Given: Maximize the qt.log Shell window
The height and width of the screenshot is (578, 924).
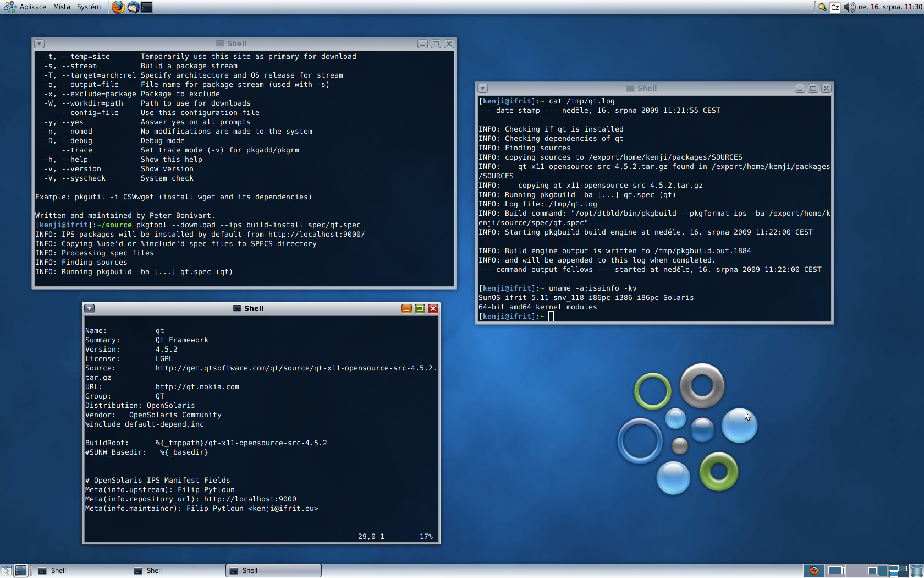Looking at the screenshot, I should click(x=813, y=89).
